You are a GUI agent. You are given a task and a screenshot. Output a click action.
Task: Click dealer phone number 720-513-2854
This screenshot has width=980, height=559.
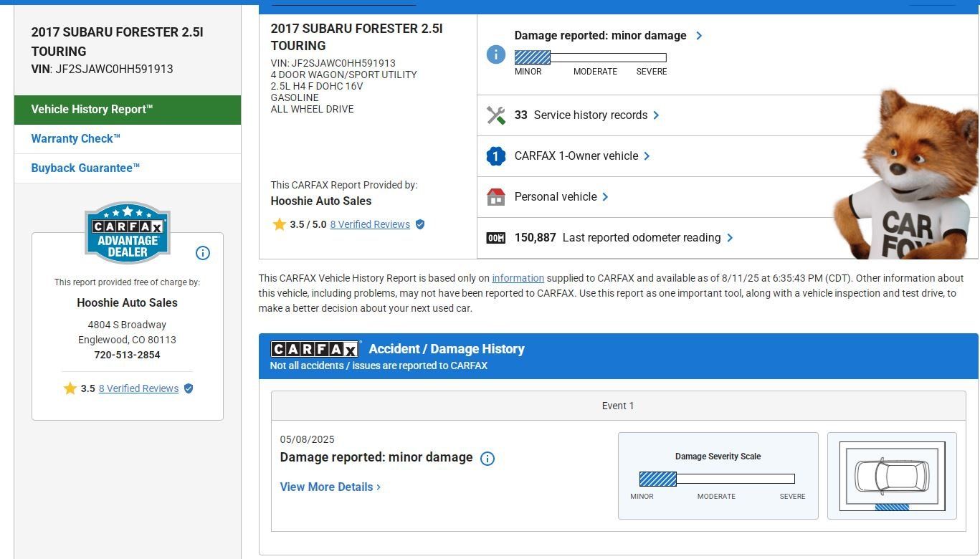[x=128, y=355]
